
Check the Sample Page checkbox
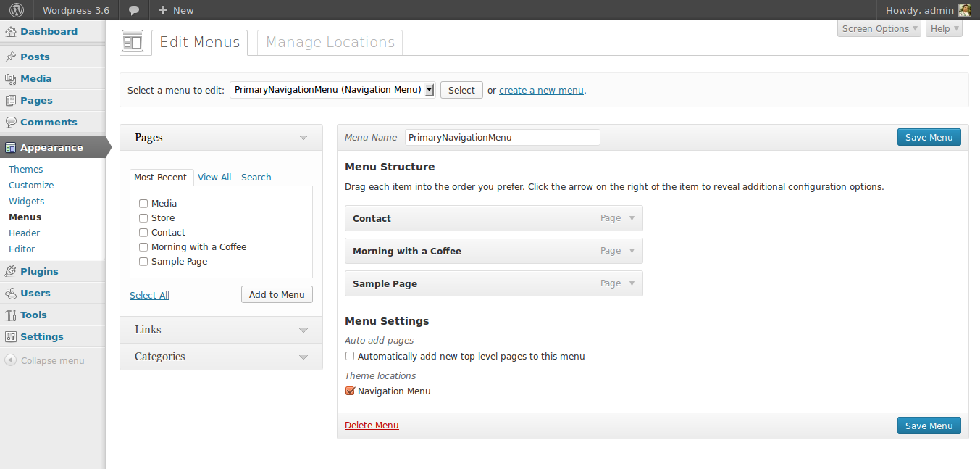click(143, 262)
